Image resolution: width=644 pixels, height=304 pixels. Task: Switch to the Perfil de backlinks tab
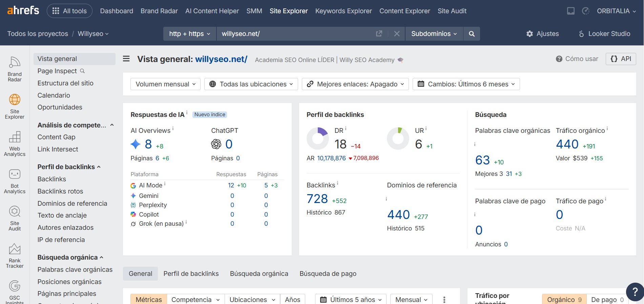pos(191,273)
